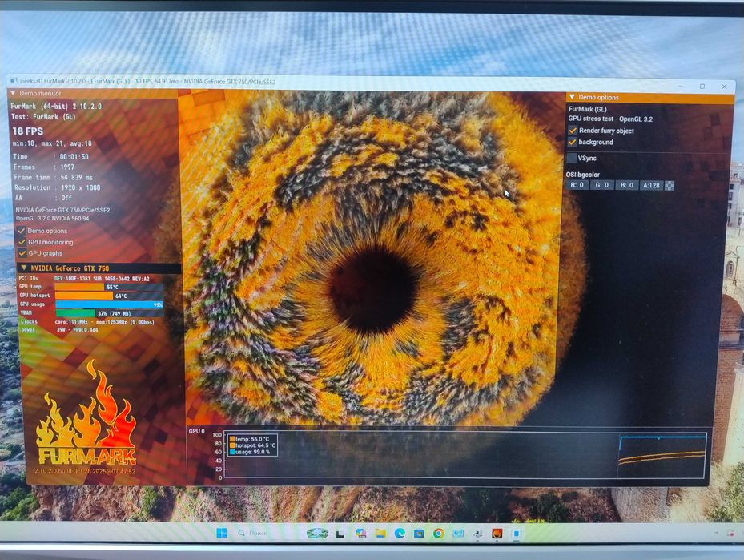
Task: Open the Windows Start menu
Action: (222, 533)
